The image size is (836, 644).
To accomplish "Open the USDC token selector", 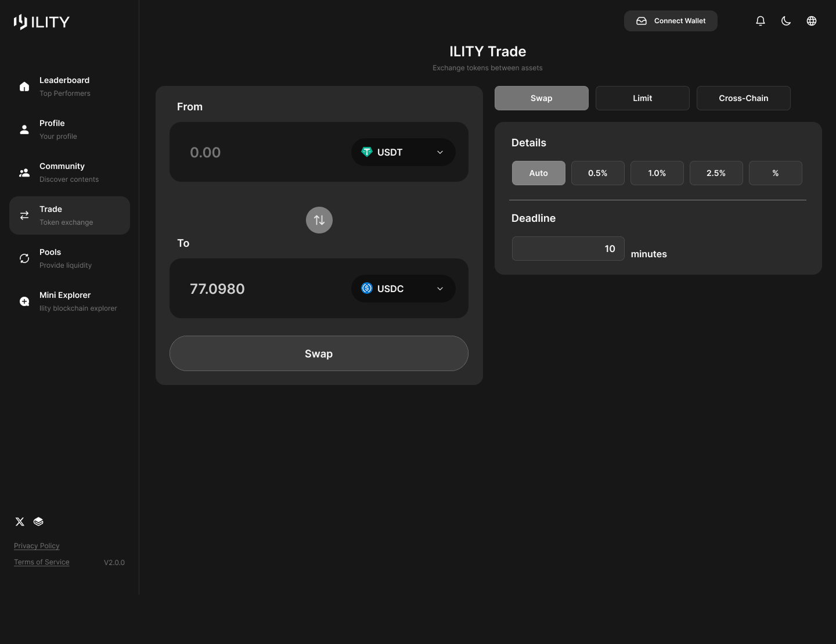I will [x=403, y=289].
